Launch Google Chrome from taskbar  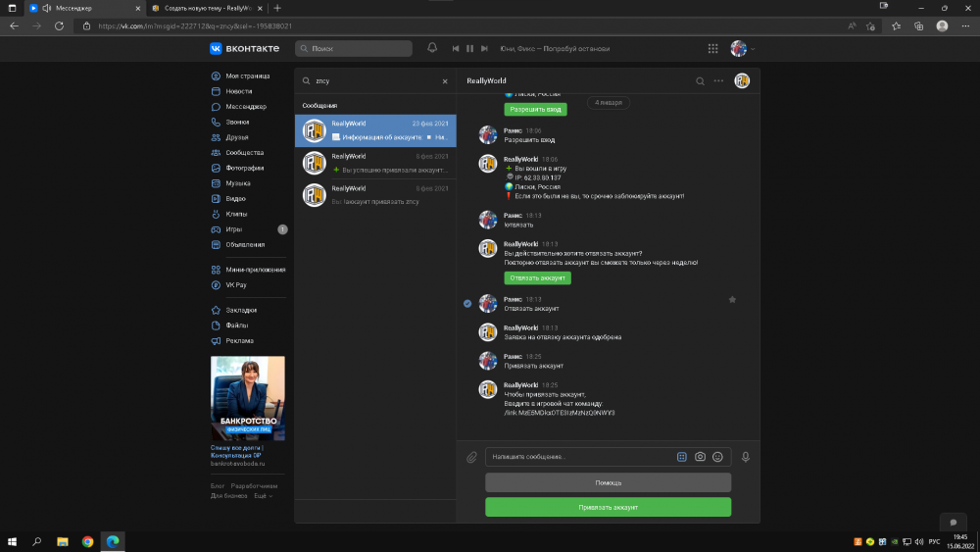[87, 541]
